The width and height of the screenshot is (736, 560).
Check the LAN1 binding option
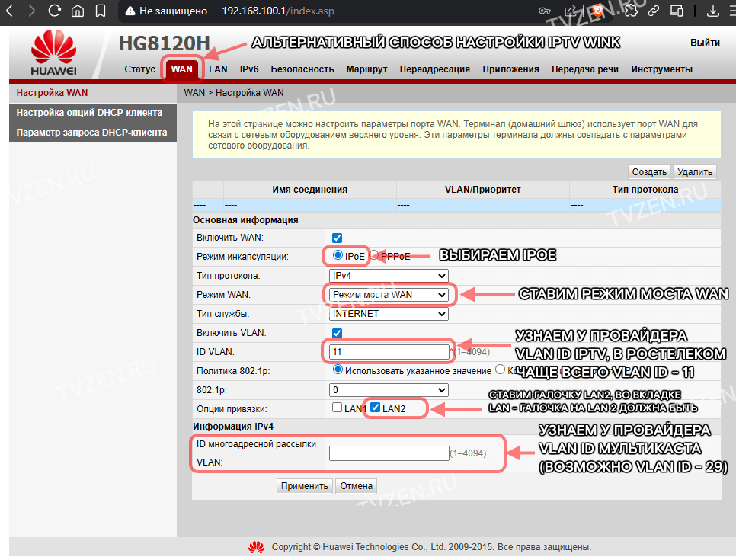(337, 408)
